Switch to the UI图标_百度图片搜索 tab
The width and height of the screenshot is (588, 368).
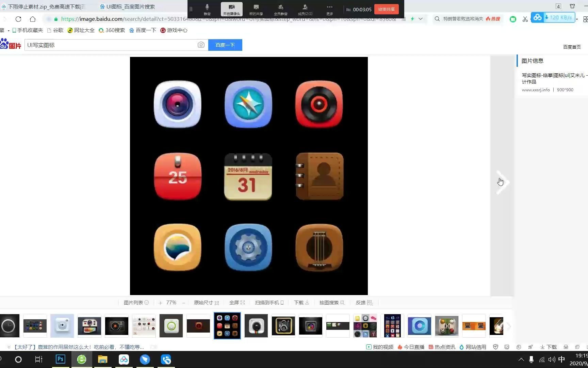pyautogui.click(x=128, y=6)
